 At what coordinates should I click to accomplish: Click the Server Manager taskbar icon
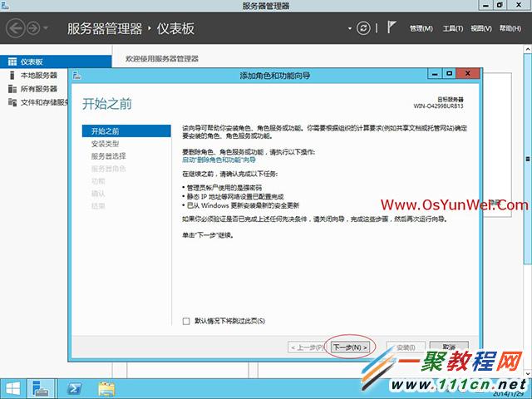(41, 389)
